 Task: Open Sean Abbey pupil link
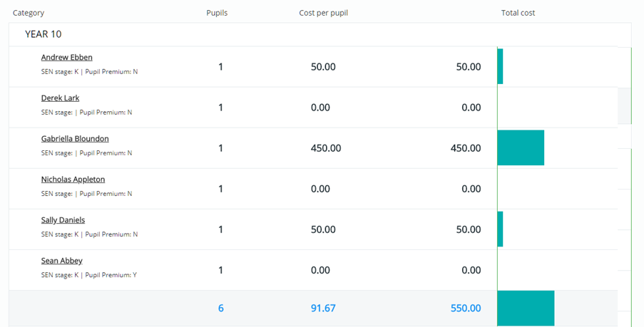[x=61, y=261]
